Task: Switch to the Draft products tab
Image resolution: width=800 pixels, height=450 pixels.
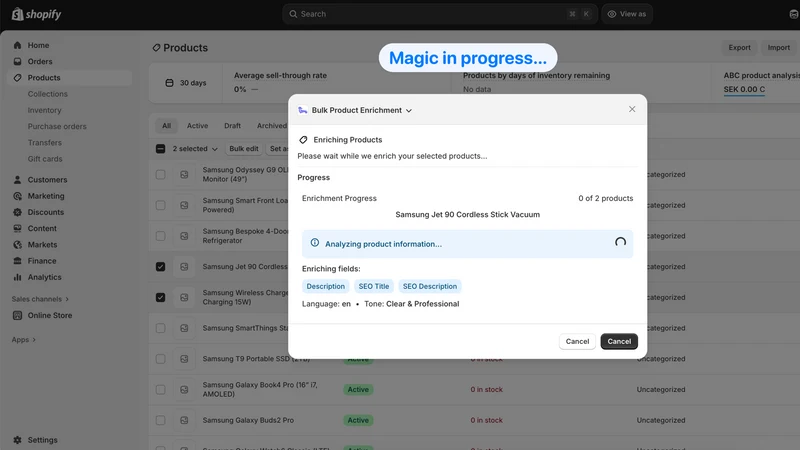Action: (x=232, y=126)
